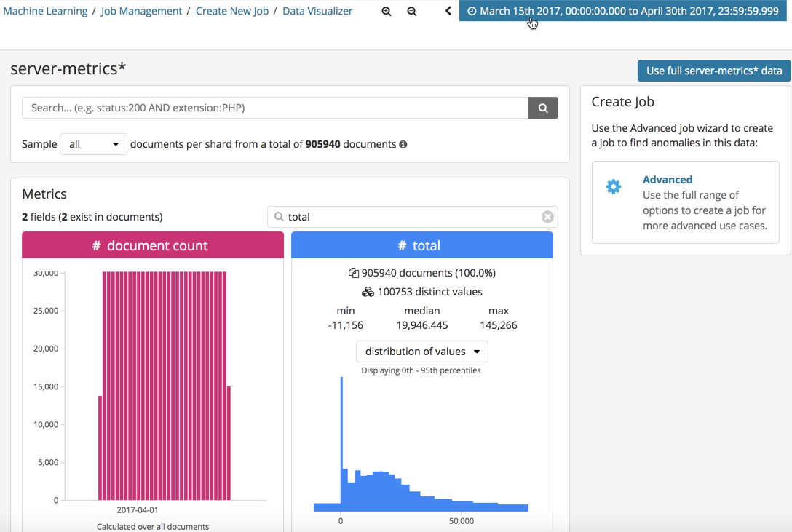Open the 'distribution of values' dropdown
The image size is (792, 532).
coord(421,352)
